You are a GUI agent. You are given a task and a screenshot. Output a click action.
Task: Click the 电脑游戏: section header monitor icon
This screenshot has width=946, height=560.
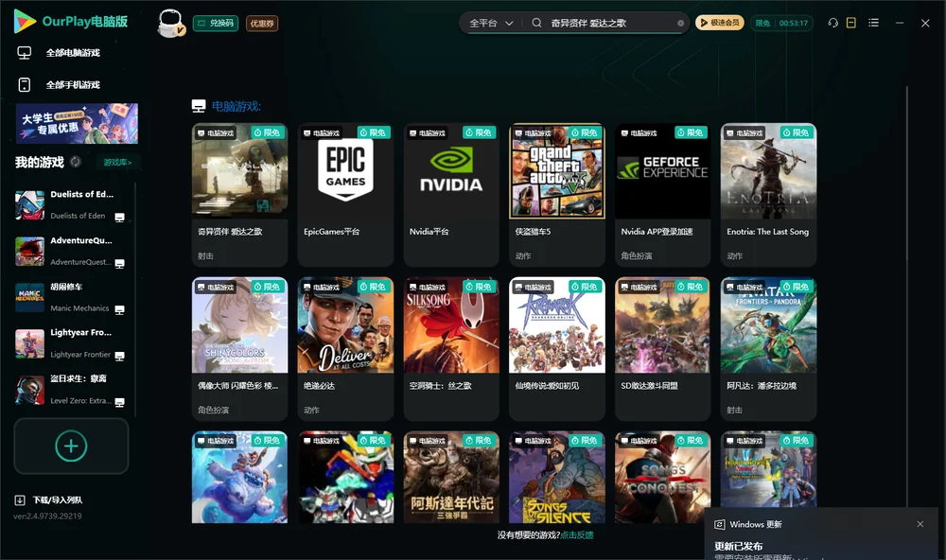199,106
